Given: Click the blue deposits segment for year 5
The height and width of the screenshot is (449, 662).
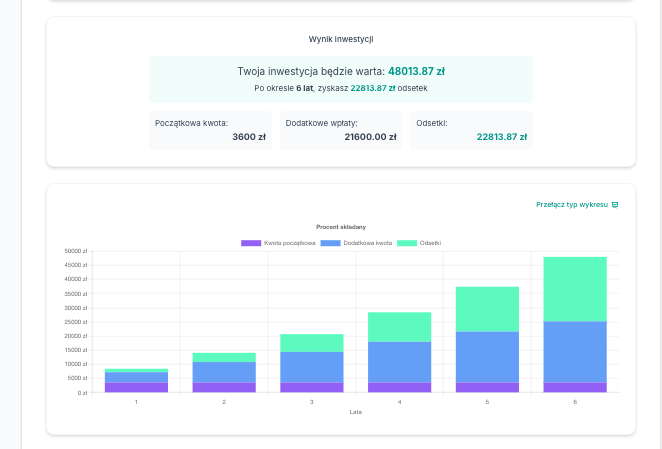Looking at the screenshot, I should pyautogui.click(x=487, y=357).
